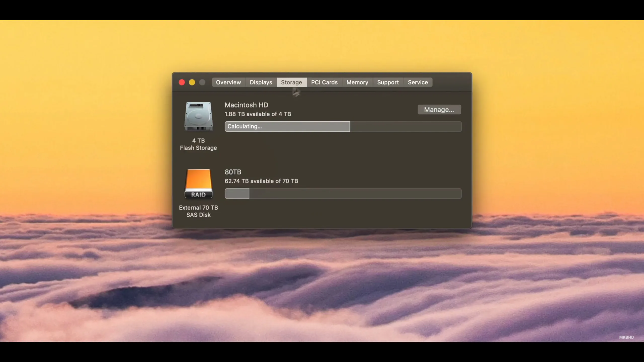Select the Storage tab
This screenshot has height=362, width=644.
tap(292, 82)
